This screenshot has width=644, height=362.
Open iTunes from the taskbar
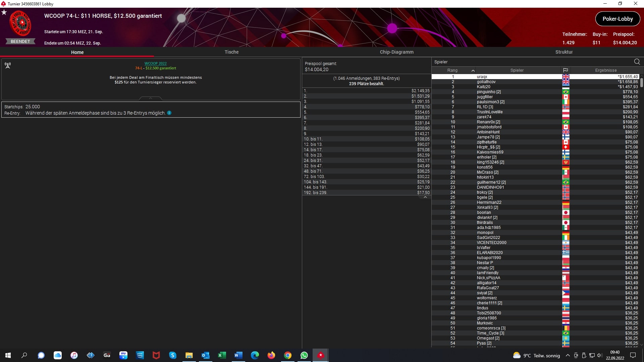(x=74, y=355)
